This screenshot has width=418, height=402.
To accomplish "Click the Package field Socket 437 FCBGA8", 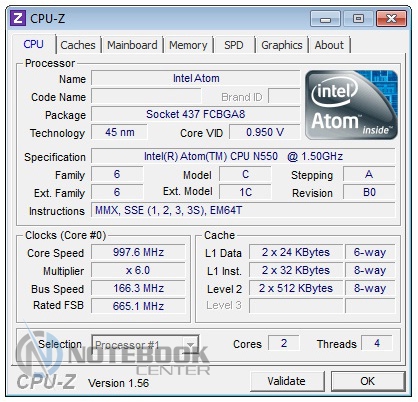I will pos(196,114).
